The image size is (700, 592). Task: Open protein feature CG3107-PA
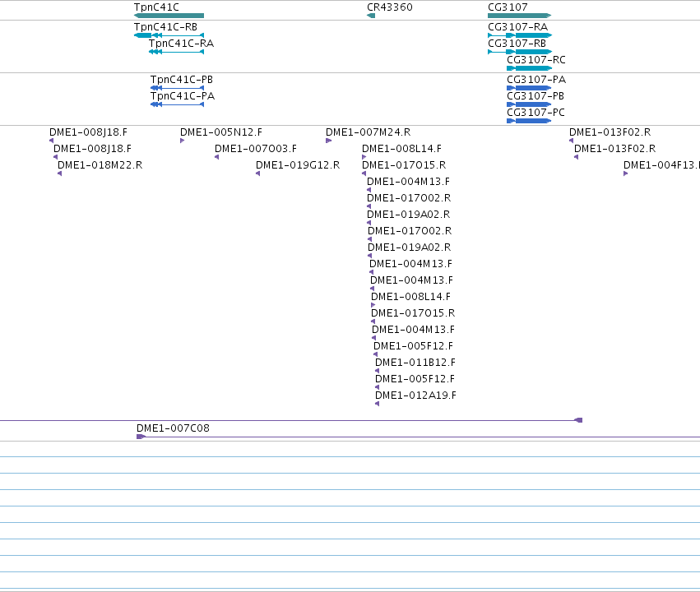[536, 80]
